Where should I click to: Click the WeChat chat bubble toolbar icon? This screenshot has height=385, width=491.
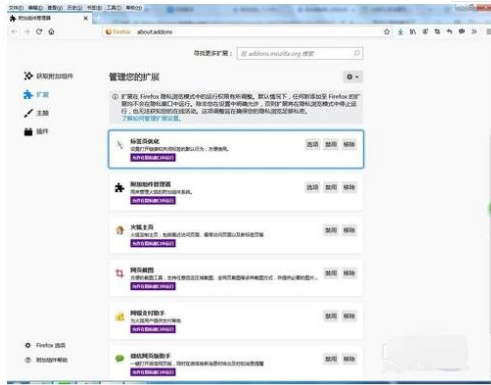[x=462, y=32]
